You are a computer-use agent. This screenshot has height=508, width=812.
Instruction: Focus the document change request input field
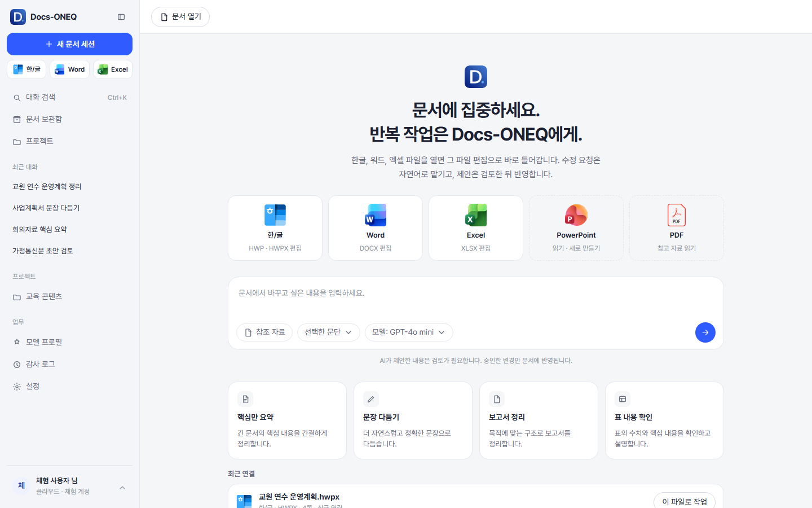476,298
